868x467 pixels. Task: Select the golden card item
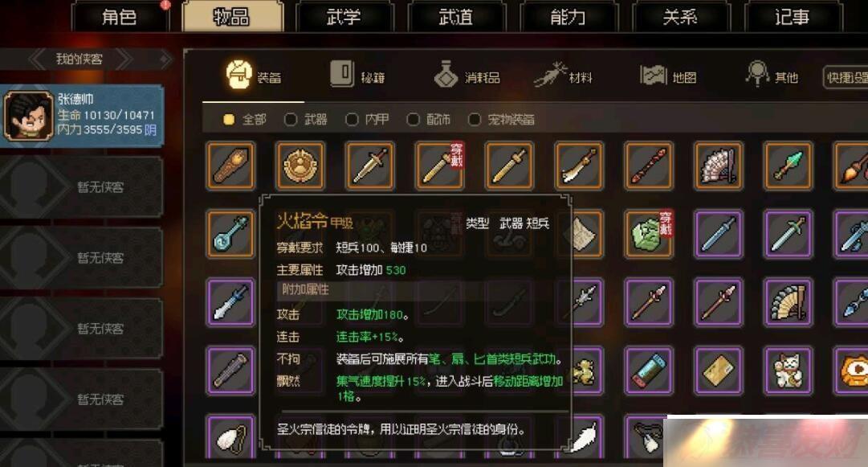click(718, 371)
